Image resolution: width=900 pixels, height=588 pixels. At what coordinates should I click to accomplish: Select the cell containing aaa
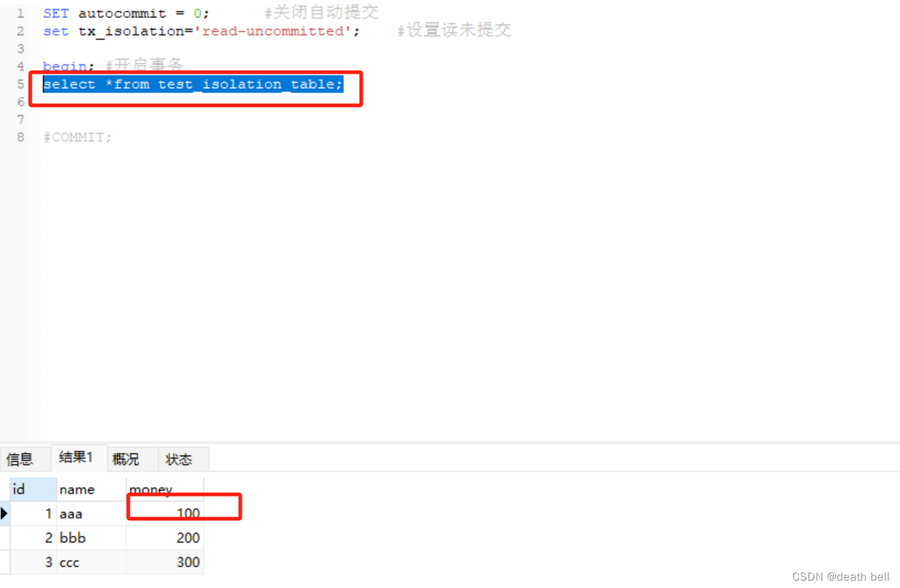click(91, 514)
